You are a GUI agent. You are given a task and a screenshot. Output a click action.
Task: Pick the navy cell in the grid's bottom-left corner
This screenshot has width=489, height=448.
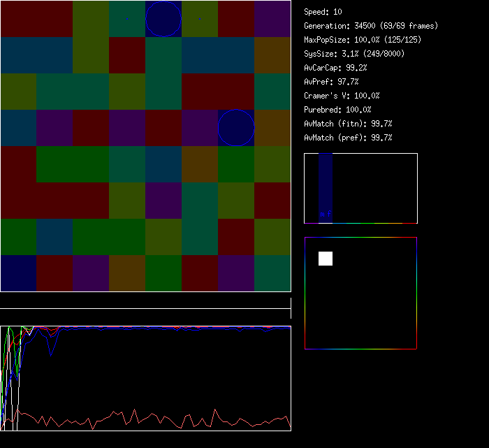[x=18, y=273]
